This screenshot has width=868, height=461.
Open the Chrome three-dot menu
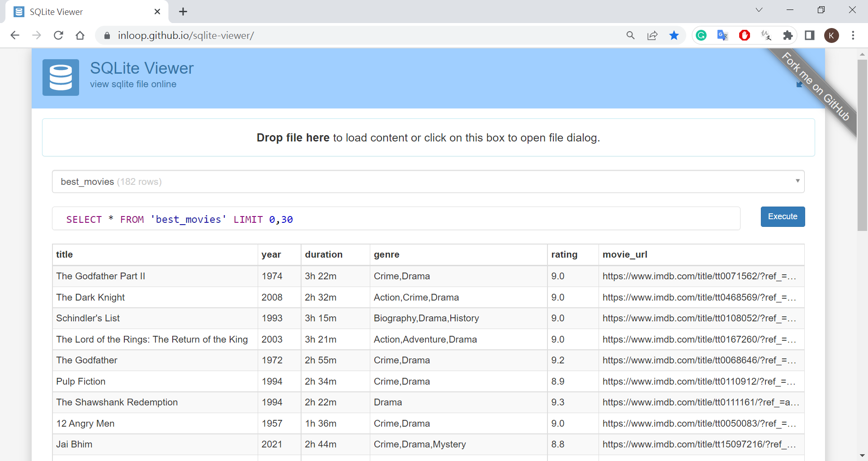(853, 35)
